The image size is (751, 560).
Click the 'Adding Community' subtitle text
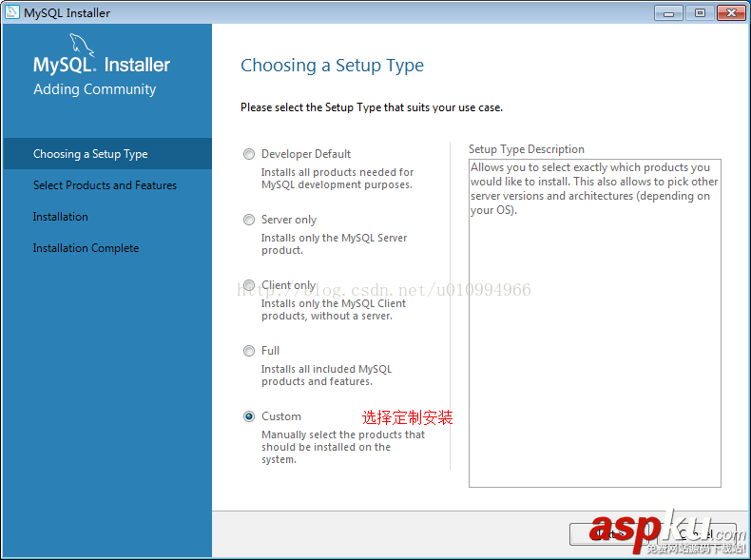coord(95,89)
